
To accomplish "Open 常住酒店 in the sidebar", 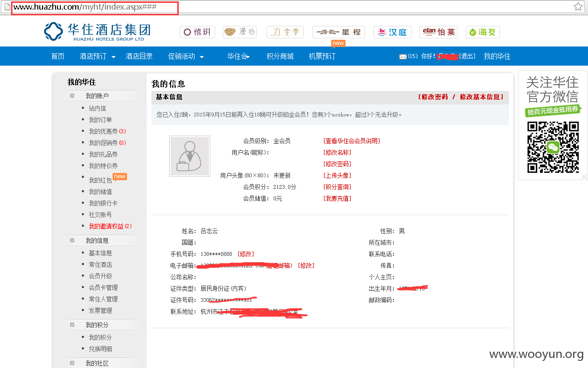I will pos(100,264).
